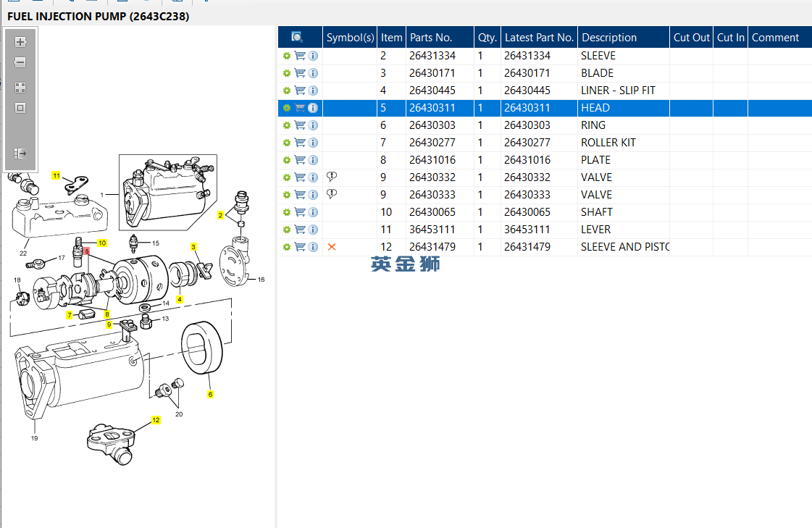
Task: Zoom out of the pump diagram
Action: 20,62
